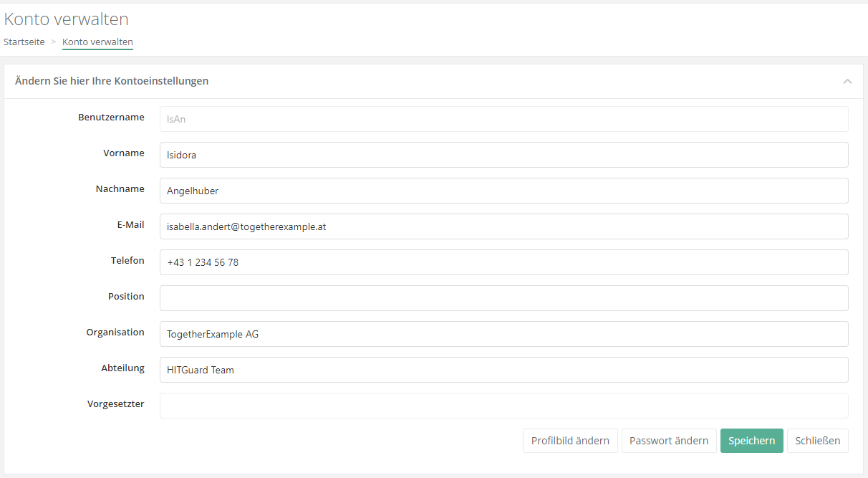This screenshot has width=868, height=478.
Task: Click the Vorname label text
Action: coord(124,153)
